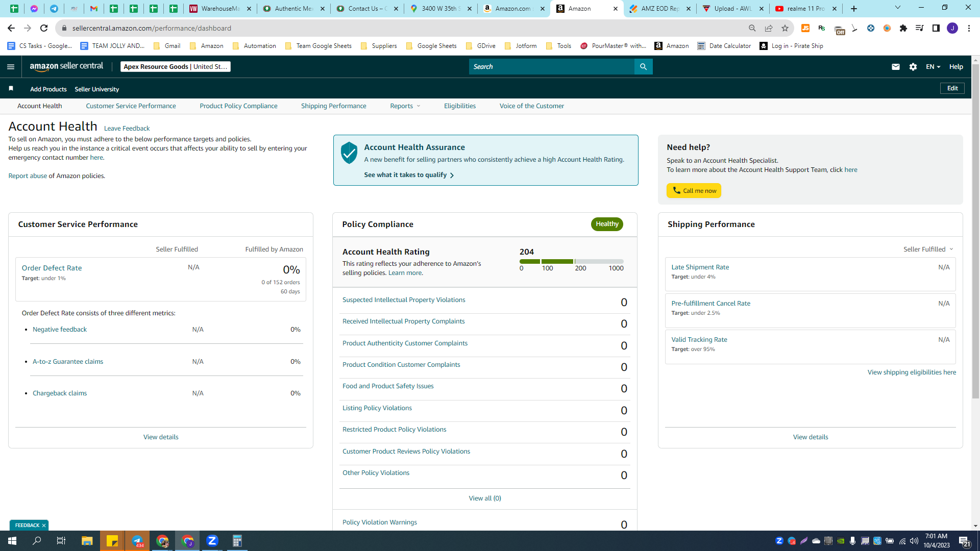Click the Call me now button
This screenshot has height=551, width=980.
pyautogui.click(x=694, y=191)
